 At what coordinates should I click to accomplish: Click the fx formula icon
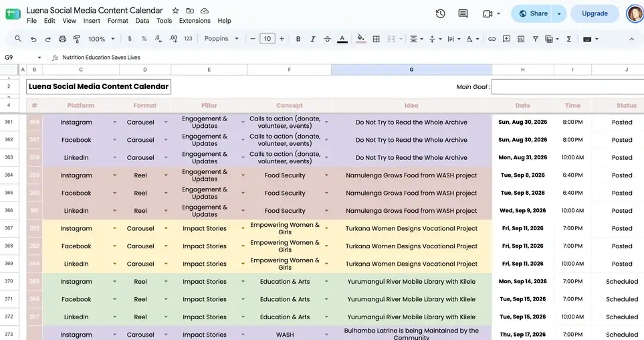point(55,58)
